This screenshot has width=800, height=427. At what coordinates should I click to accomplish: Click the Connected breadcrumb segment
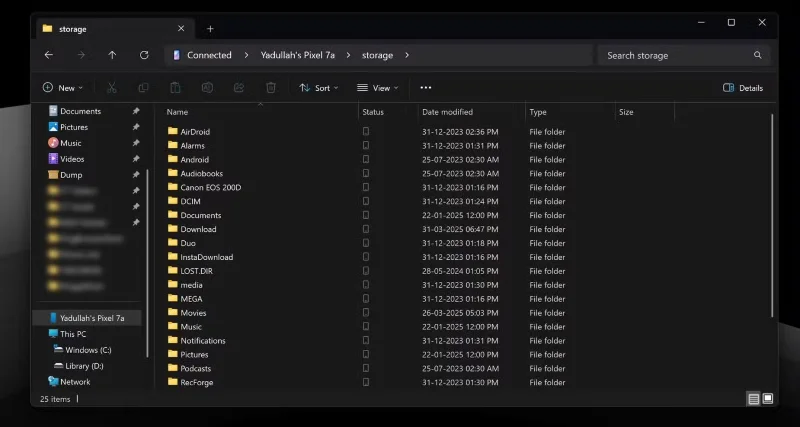[208, 55]
